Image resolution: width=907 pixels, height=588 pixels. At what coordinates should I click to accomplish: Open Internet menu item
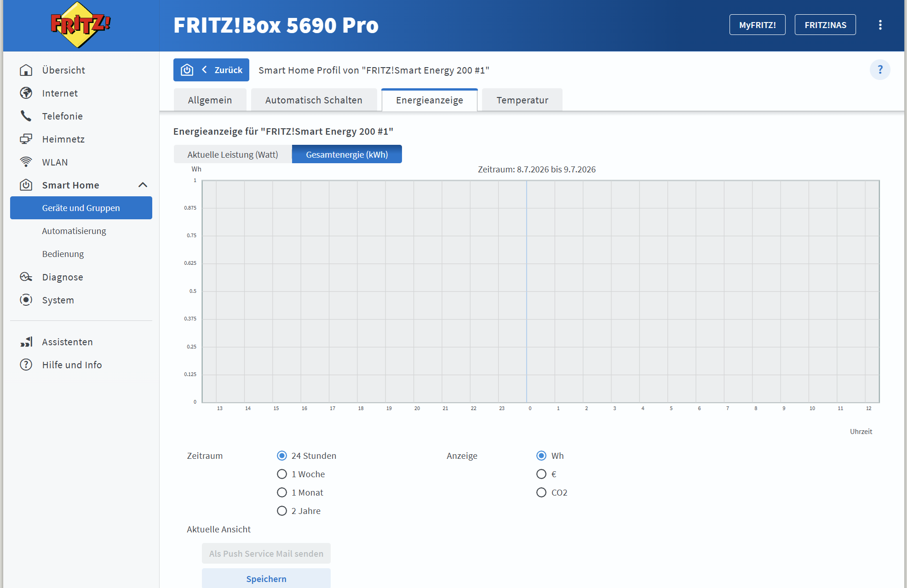[81, 93]
